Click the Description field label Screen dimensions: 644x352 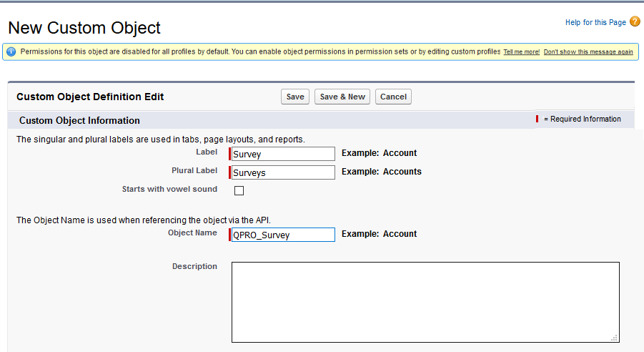(194, 266)
